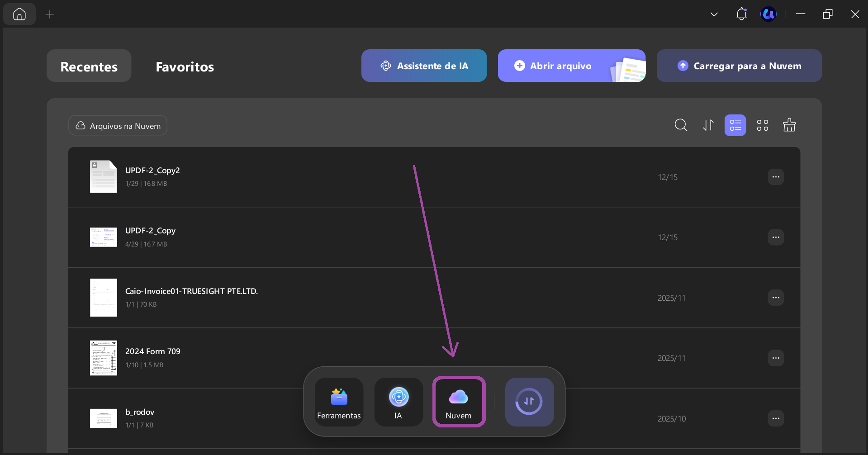
Task: Switch to grid view layout
Action: [762, 125]
